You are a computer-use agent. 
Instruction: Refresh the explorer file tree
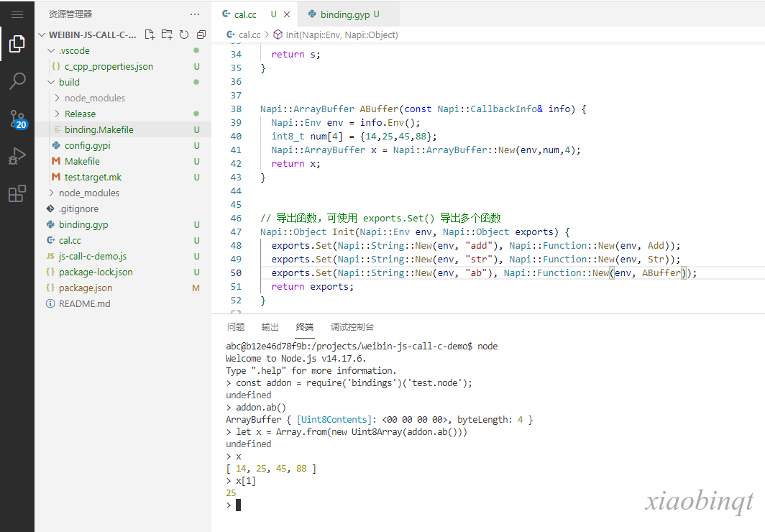[x=184, y=35]
